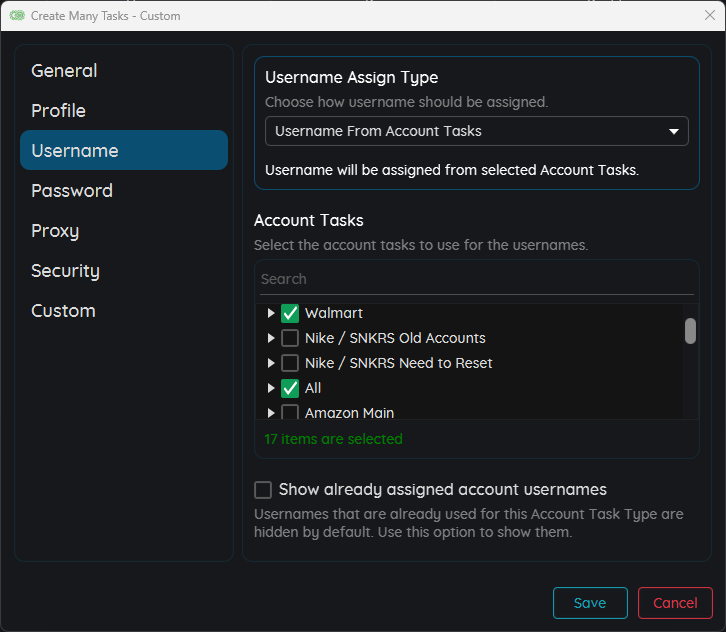Select the Proxy section
The image size is (726, 632).
pos(55,231)
